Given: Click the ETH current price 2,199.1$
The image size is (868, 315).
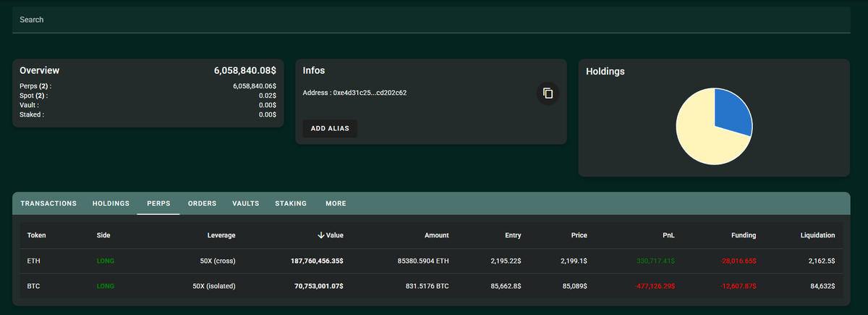Looking at the screenshot, I should pyautogui.click(x=572, y=261).
